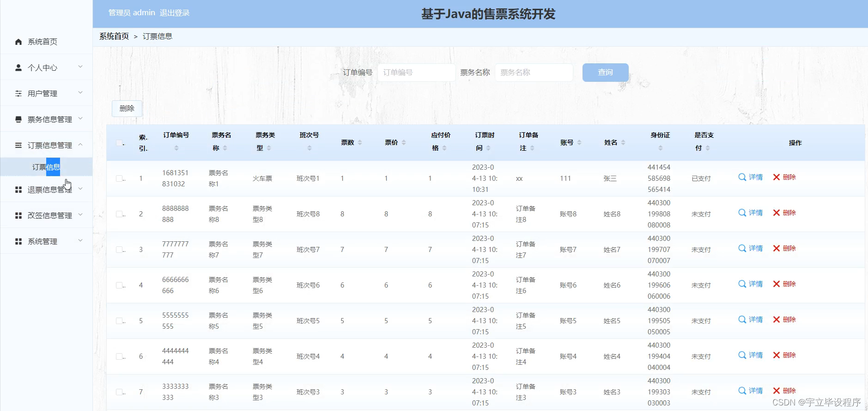868x411 pixels.
Task: Open the 改签信息管理 menu label
Action: (50, 216)
